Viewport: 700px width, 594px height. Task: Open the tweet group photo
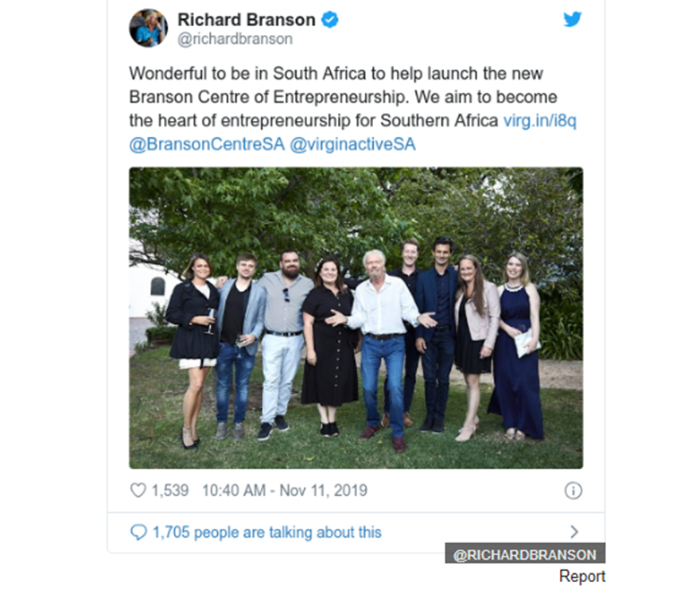click(356, 318)
